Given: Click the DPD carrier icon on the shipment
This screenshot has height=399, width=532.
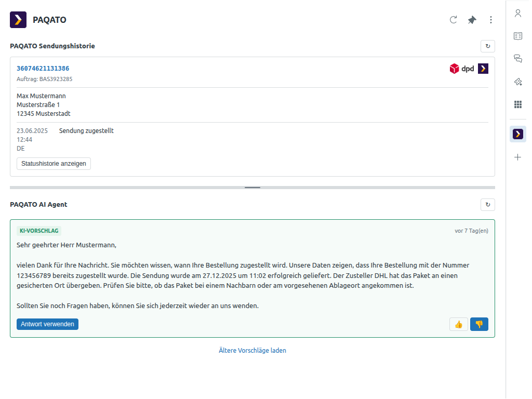Looking at the screenshot, I should (455, 68).
